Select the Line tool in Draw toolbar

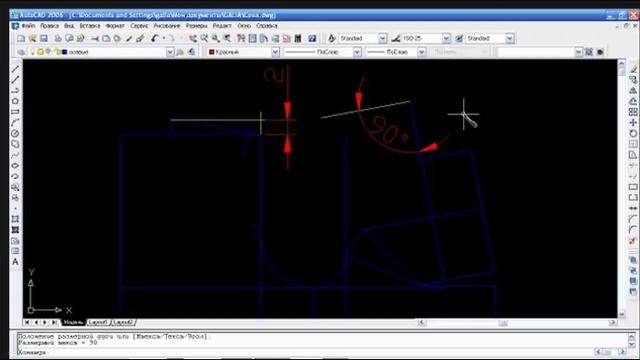(15, 69)
